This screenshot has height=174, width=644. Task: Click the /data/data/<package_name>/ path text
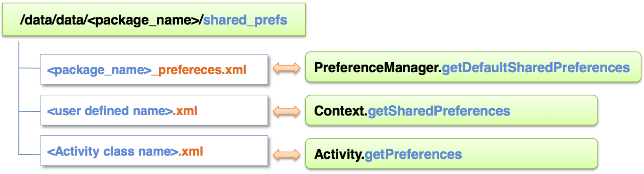[112, 21]
